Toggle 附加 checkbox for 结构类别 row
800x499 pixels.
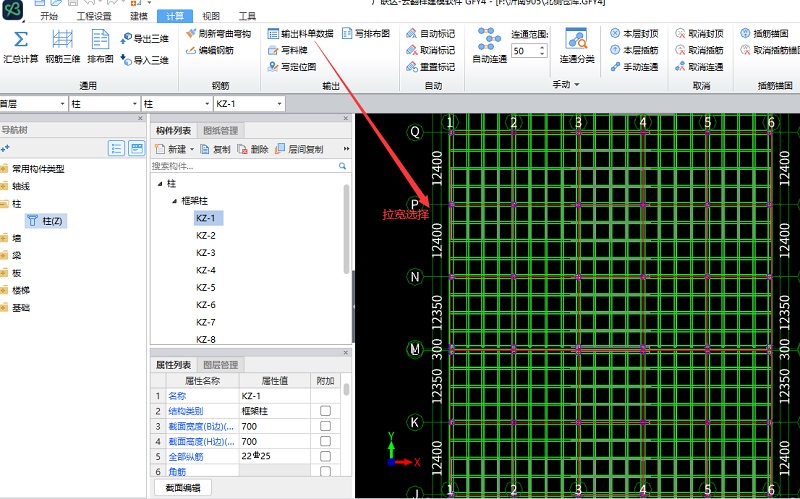point(325,411)
